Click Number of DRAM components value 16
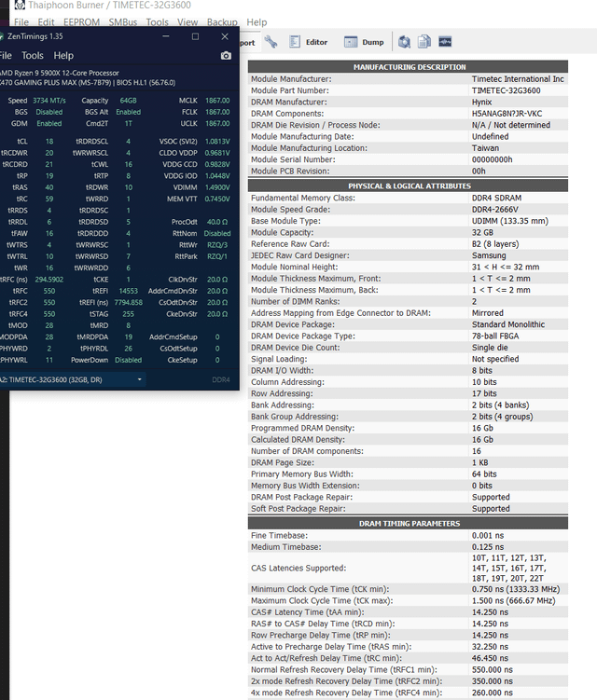 pyautogui.click(x=477, y=451)
